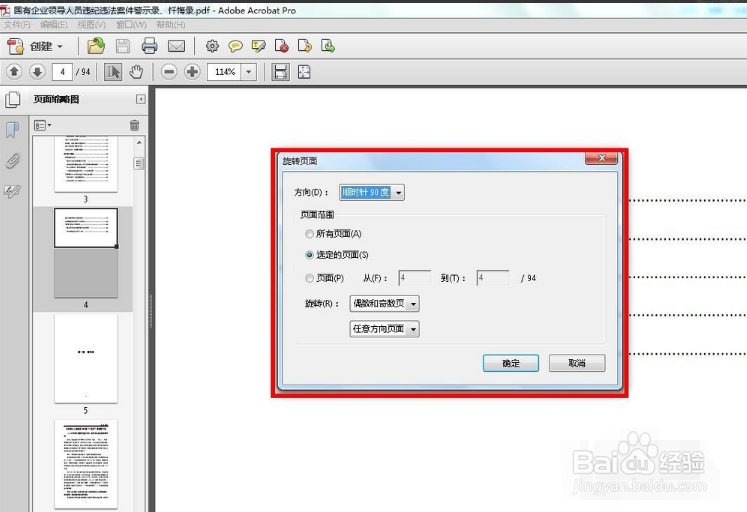
Task: Click the page thumbnails panel icon
Action: (13, 100)
